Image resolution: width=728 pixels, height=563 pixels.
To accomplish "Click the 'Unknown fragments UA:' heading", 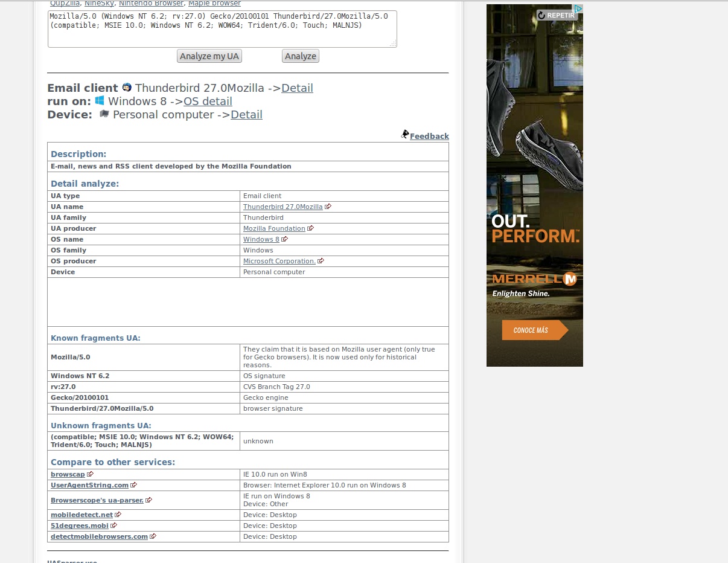I will 101,425.
